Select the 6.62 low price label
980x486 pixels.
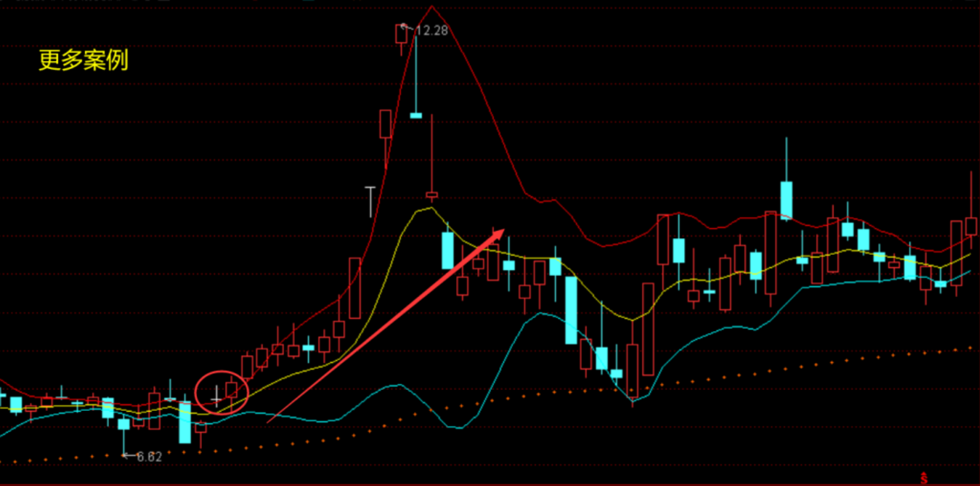point(149,457)
